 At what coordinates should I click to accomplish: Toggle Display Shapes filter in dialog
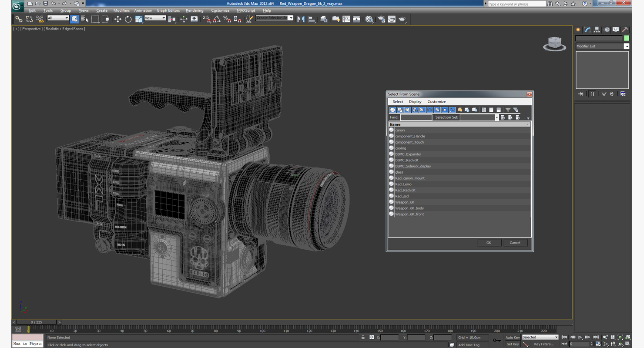(400, 110)
